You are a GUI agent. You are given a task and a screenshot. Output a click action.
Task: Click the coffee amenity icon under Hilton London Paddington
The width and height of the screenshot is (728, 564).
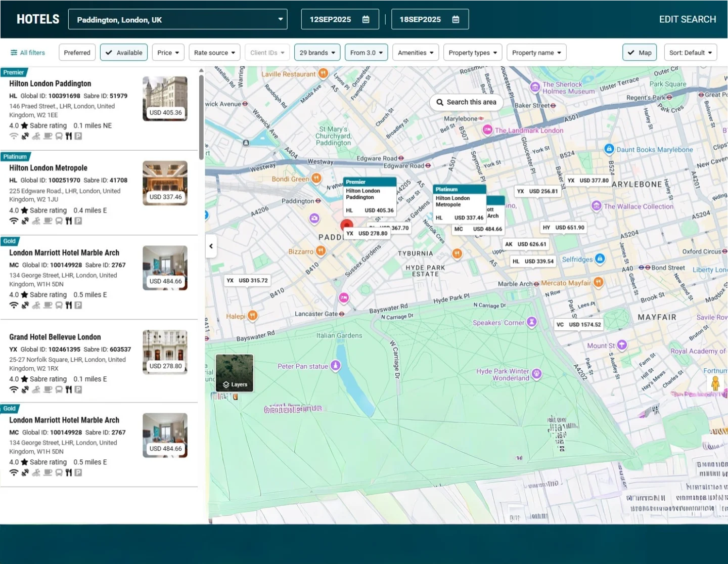click(48, 136)
